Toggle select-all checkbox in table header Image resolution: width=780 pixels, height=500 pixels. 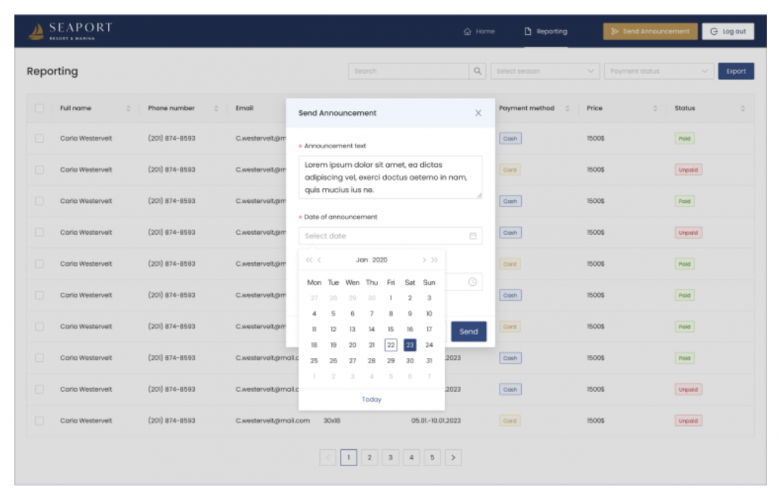click(x=39, y=108)
